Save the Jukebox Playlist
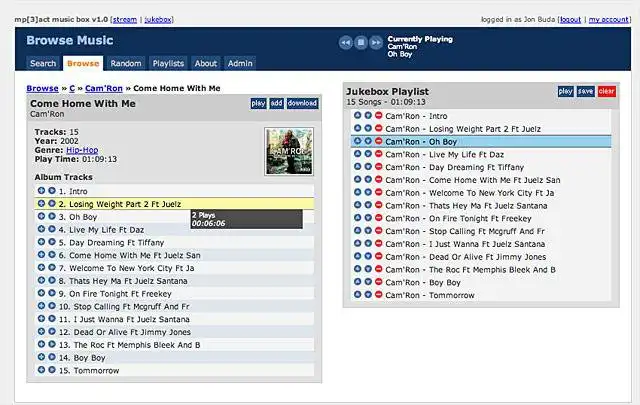640x405 pixels. coord(585,91)
